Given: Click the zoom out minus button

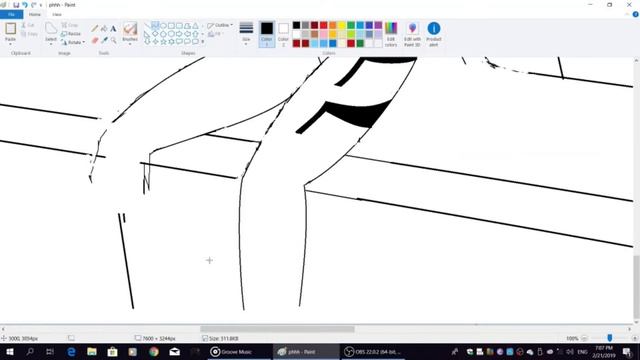Looking at the screenshot, I should 584,338.
